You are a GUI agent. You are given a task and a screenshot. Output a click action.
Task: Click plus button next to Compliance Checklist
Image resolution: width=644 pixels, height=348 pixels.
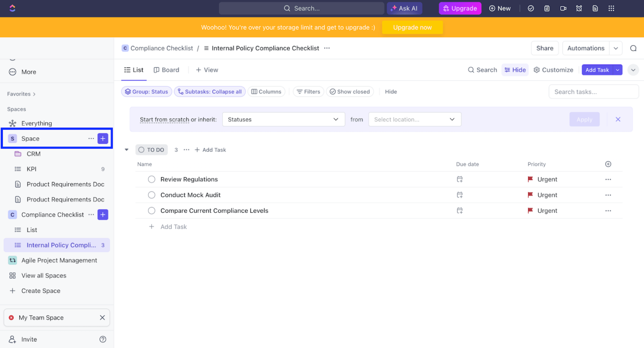103,215
